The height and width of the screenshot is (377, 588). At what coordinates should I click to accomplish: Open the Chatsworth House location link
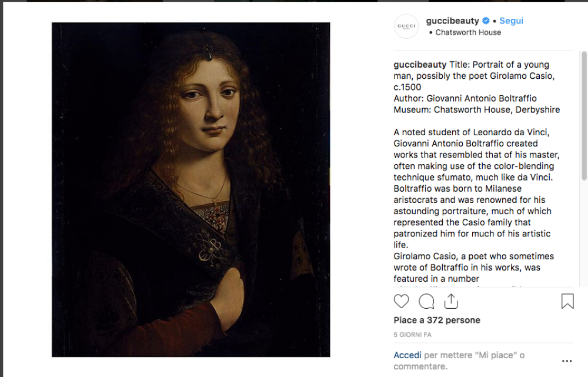tap(468, 32)
